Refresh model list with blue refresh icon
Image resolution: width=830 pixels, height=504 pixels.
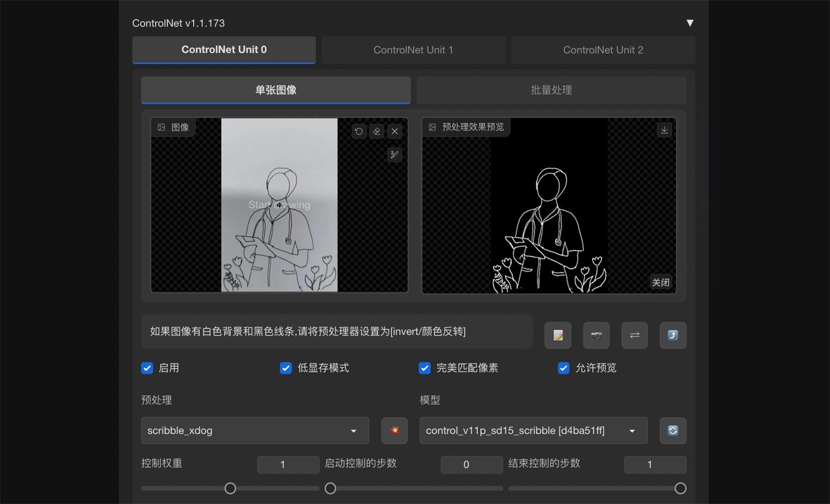[x=673, y=430]
